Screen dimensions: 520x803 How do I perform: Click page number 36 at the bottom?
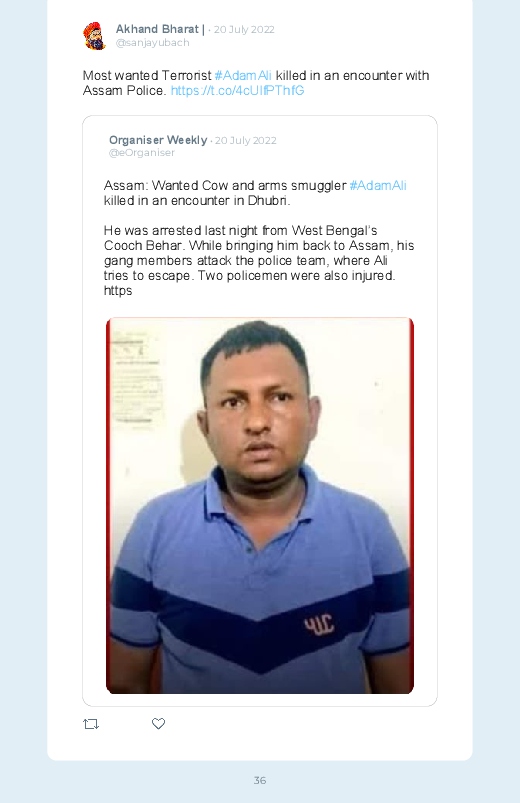click(260, 780)
